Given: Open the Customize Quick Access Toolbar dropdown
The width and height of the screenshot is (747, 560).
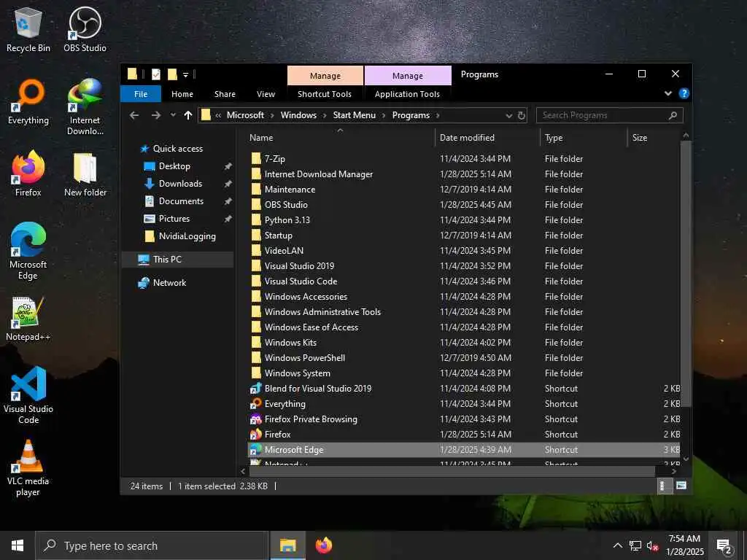Looking at the screenshot, I should [186, 75].
